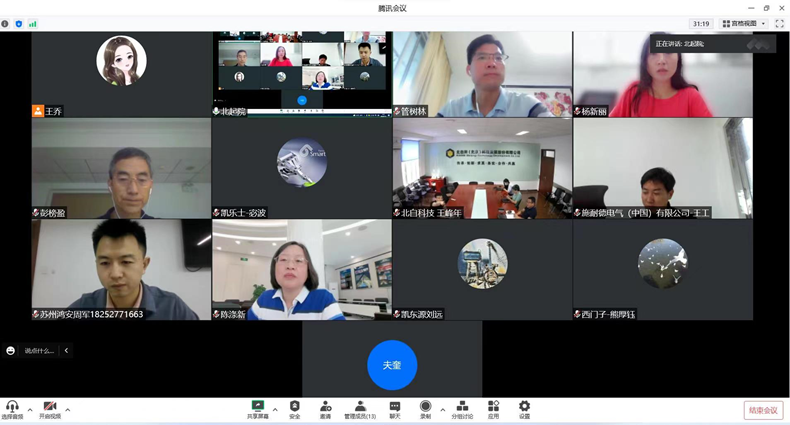Screen dimensions: 790x425
Task: Start 录制 (Record) from the toolbar
Action: [425, 409]
